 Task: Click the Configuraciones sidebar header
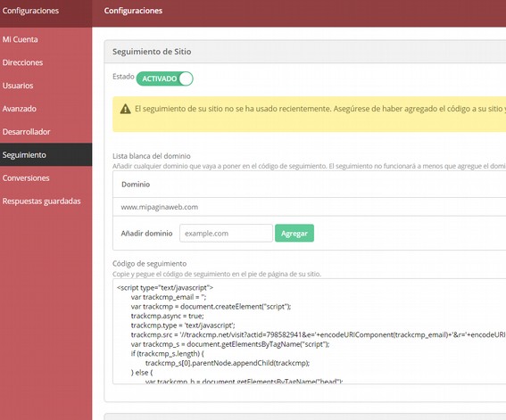click(30, 11)
